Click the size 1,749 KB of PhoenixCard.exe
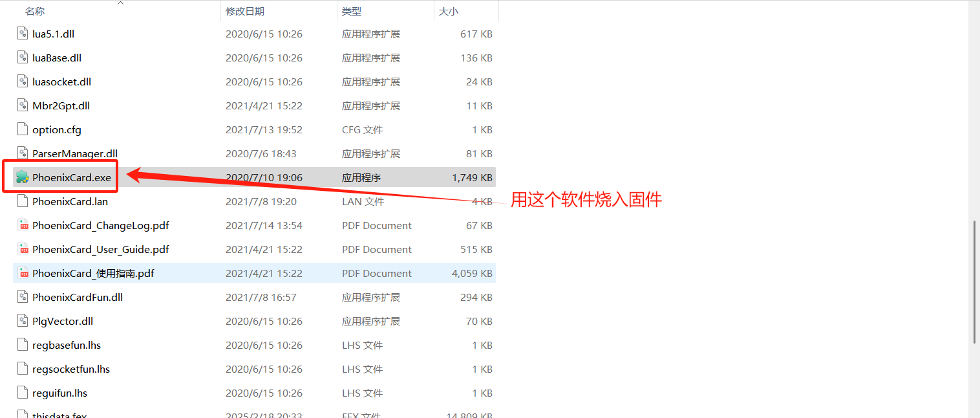The image size is (980, 418). [x=473, y=177]
